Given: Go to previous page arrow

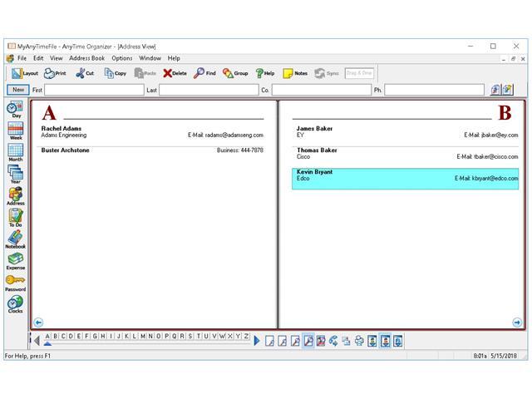Looking at the screenshot, I should [37, 323].
